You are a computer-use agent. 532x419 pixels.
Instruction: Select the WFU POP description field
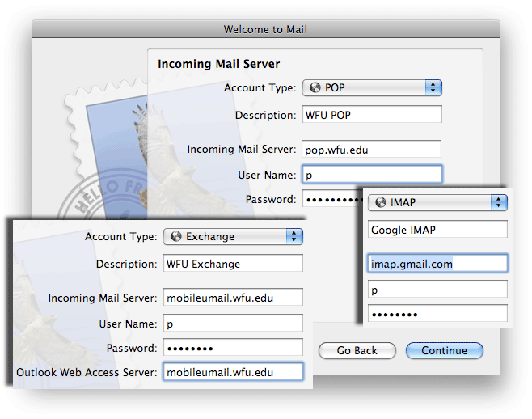(x=372, y=114)
